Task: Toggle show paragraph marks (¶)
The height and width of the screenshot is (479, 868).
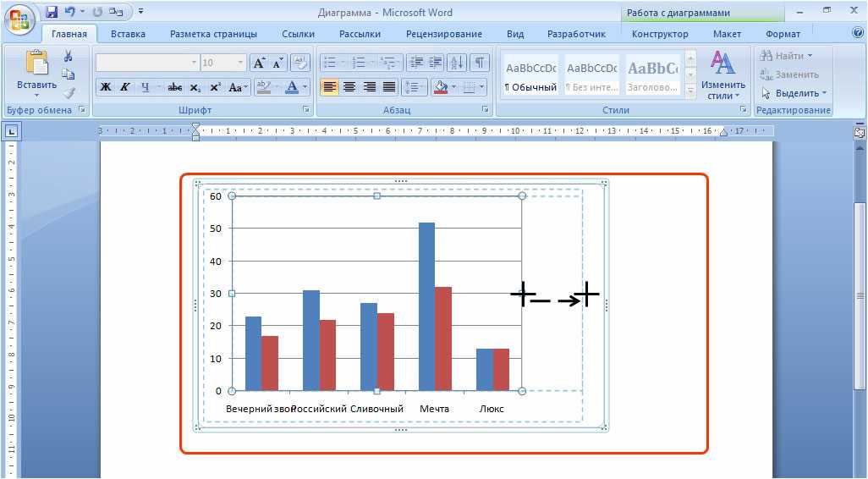Action: (480, 63)
